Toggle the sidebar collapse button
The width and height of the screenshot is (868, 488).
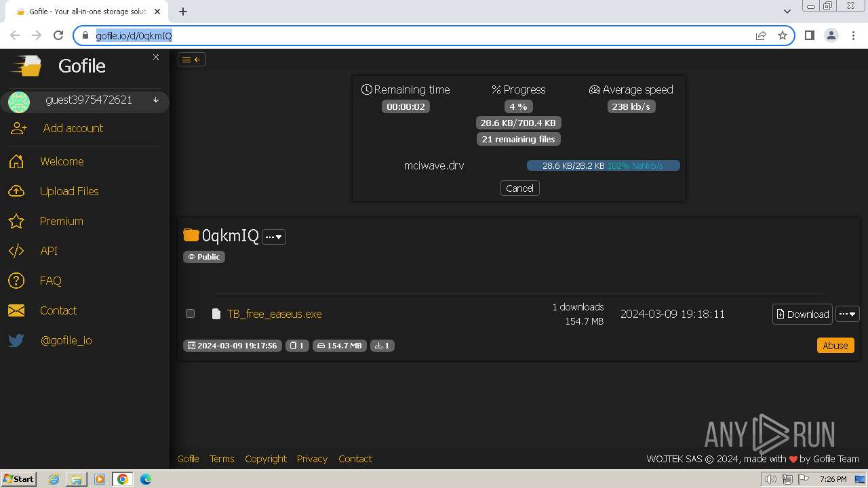pyautogui.click(x=192, y=60)
